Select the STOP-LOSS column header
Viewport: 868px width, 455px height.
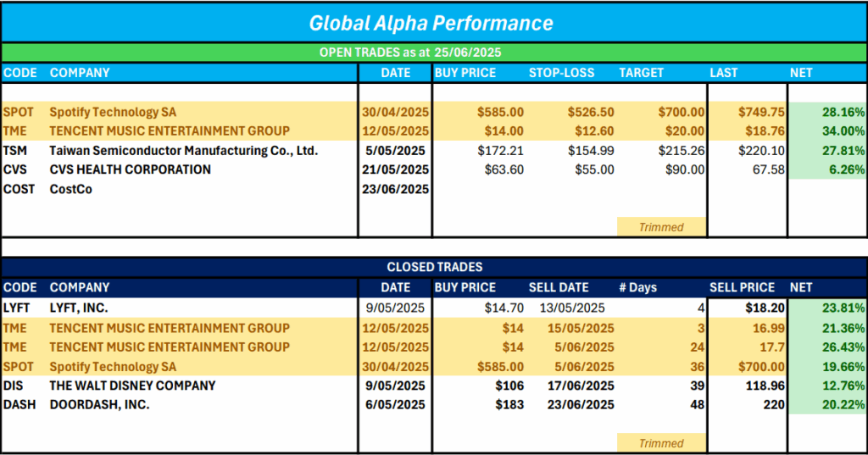(561, 73)
